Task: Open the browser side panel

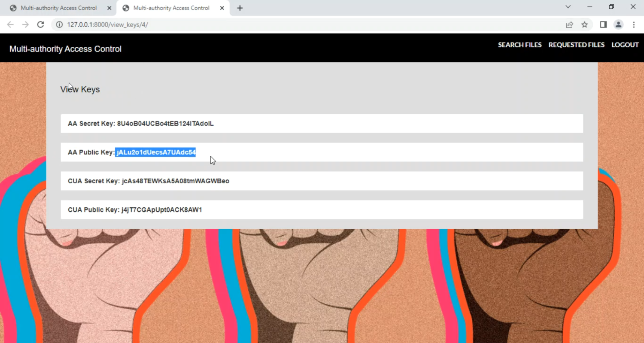Action: (603, 24)
